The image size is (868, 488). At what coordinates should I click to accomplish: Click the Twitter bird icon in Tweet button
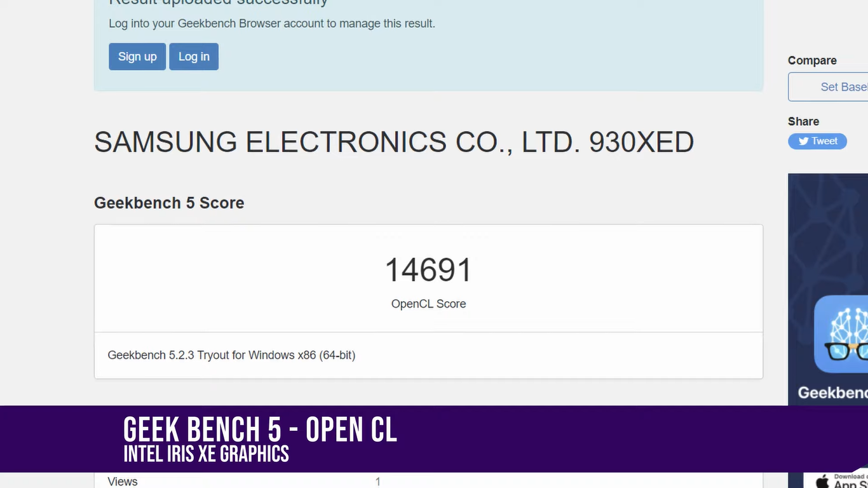click(x=803, y=141)
